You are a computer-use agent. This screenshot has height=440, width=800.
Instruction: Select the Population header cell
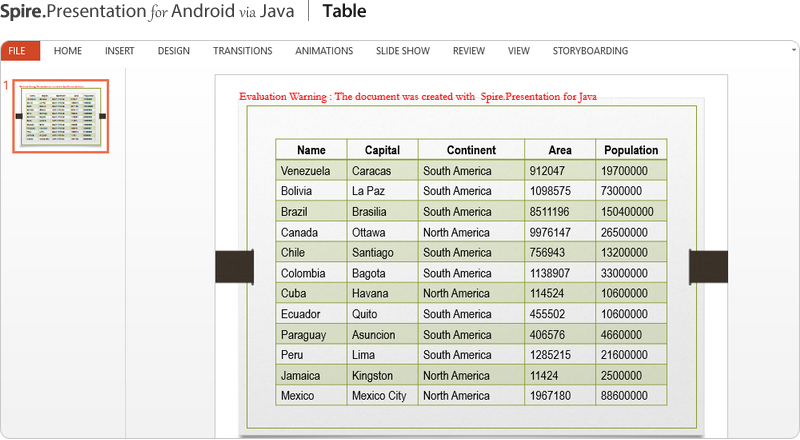(631, 150)
